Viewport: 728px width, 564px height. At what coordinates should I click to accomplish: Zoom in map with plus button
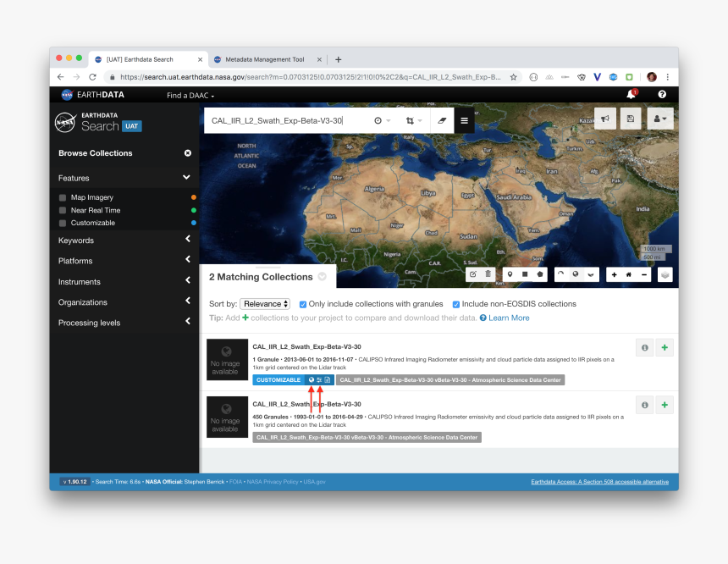tap(614, 274)
